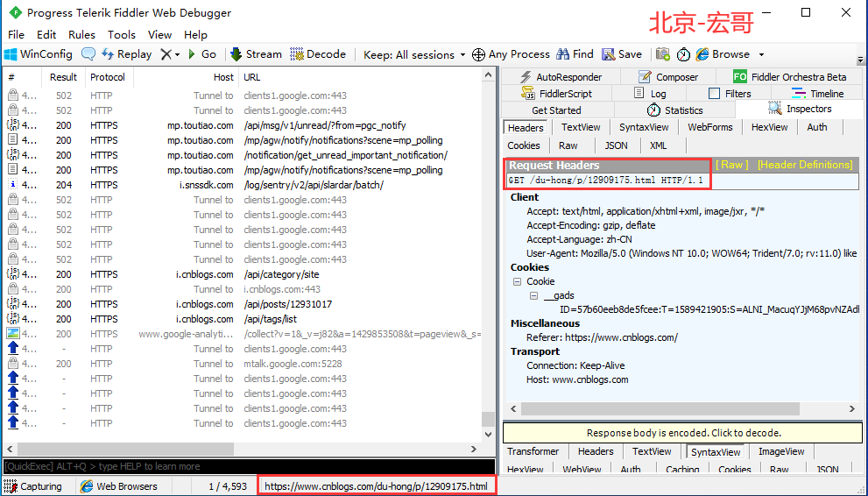The height and width of the screenshot is (496, 868).
Task: Save sessions with the Save icon
Action: 622,54
